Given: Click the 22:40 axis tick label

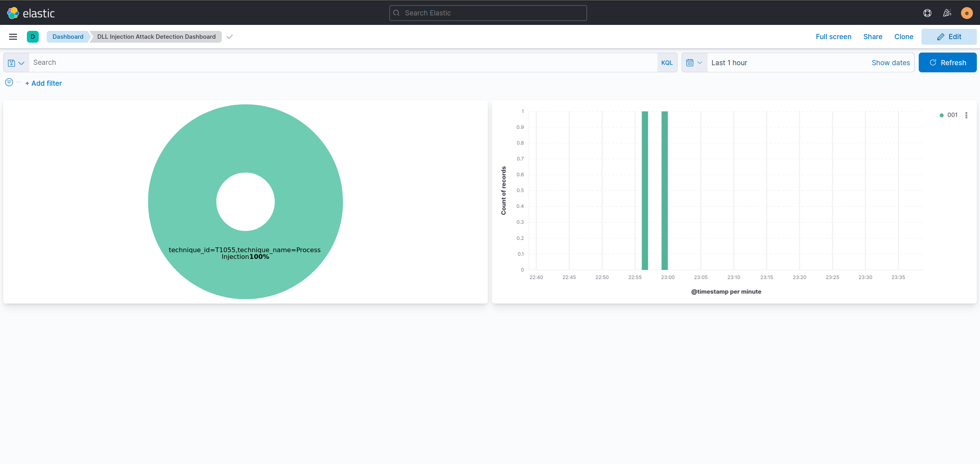Looking at the screenshot, I should point(536,277).
